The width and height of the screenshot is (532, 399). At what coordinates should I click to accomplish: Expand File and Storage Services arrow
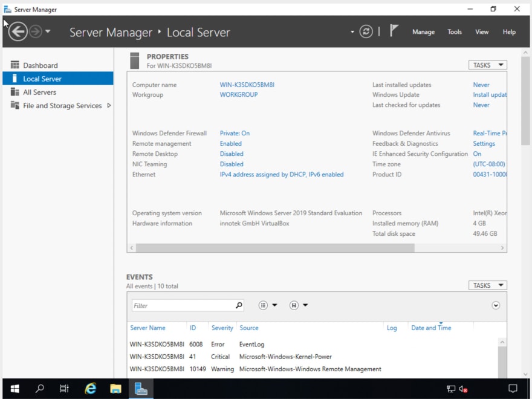[x=109, y=106]
